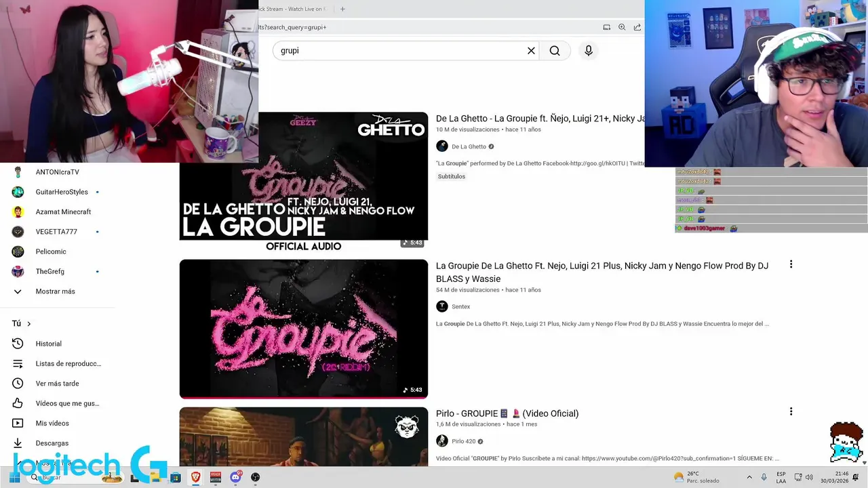Click the De La Ghetto channel avatar
868x488 pixels.
(442, 146)
